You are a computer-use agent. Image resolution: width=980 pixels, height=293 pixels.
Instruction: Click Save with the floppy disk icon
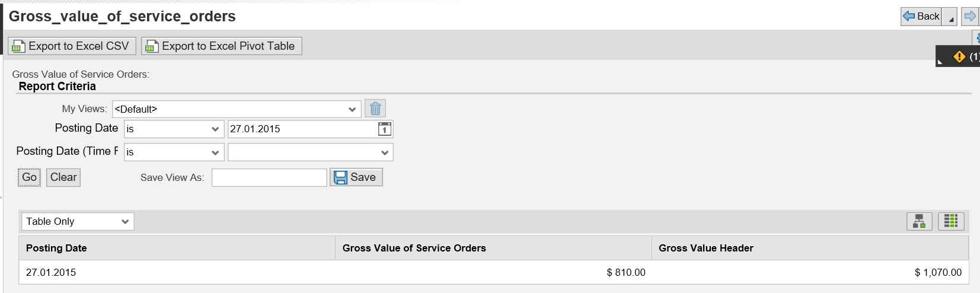point(356,177)
